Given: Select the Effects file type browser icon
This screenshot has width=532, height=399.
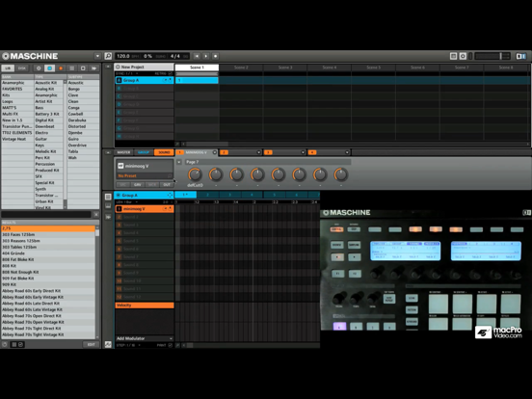Looking at the screenshot, I should [x=83, y=68].
